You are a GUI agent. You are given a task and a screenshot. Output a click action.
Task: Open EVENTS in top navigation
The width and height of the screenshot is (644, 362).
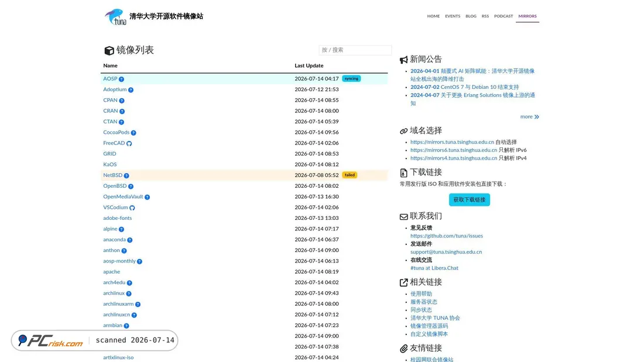453,16
